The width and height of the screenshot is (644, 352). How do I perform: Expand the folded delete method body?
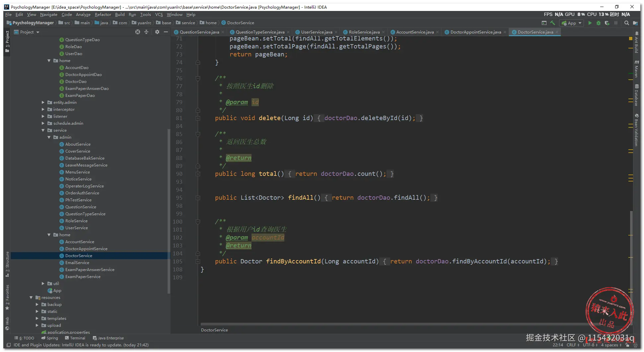[198, 118]
